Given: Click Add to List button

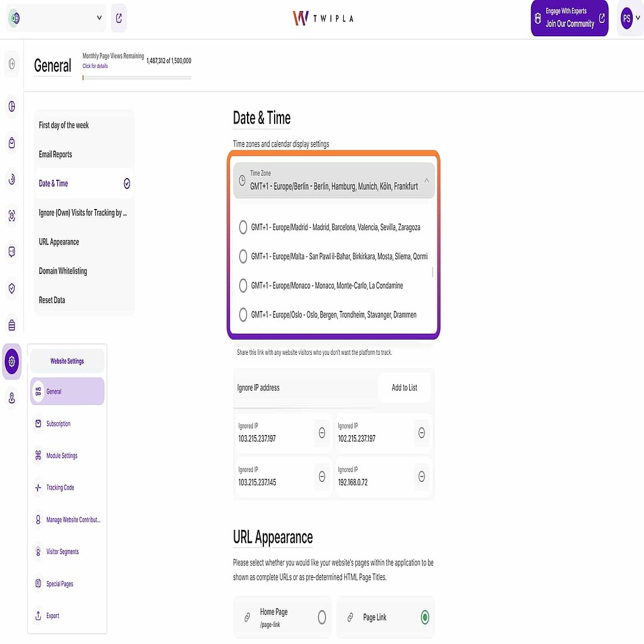Looking at the screenshot, I should [x=404, y=388].
